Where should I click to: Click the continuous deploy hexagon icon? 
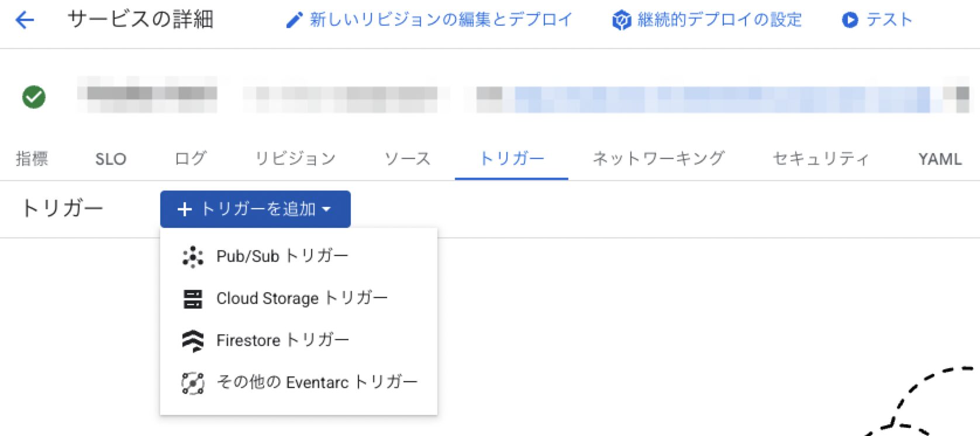[x=621, y=20]
